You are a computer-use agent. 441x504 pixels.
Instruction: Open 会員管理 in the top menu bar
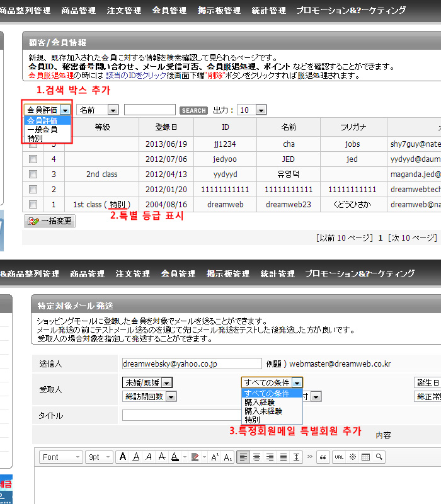point(169,11)
